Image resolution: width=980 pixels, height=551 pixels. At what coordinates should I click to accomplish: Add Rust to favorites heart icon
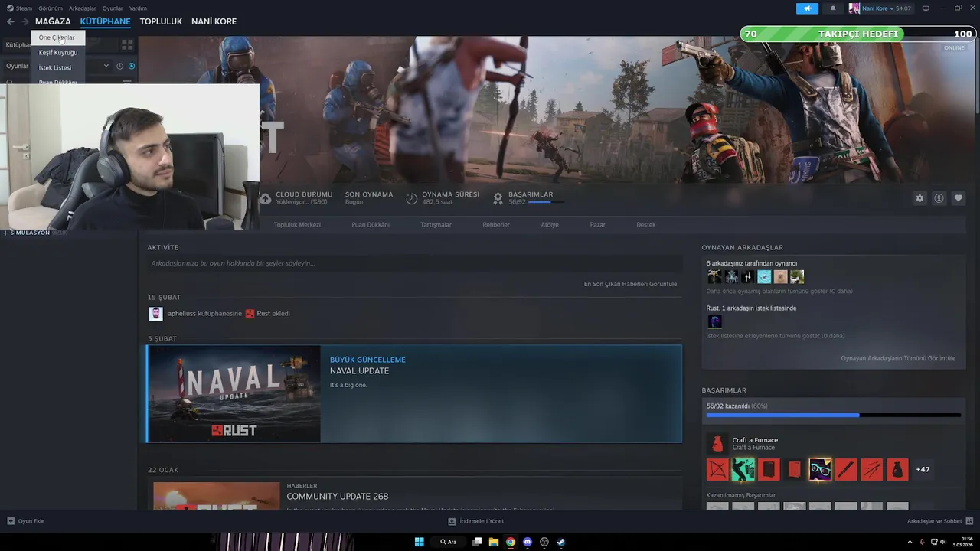click(x=958, y=198)
